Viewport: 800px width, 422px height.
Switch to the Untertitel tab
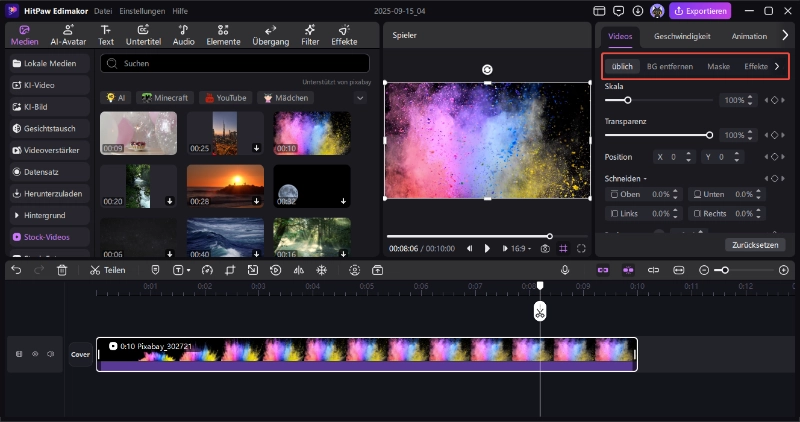tap(143, 35)
